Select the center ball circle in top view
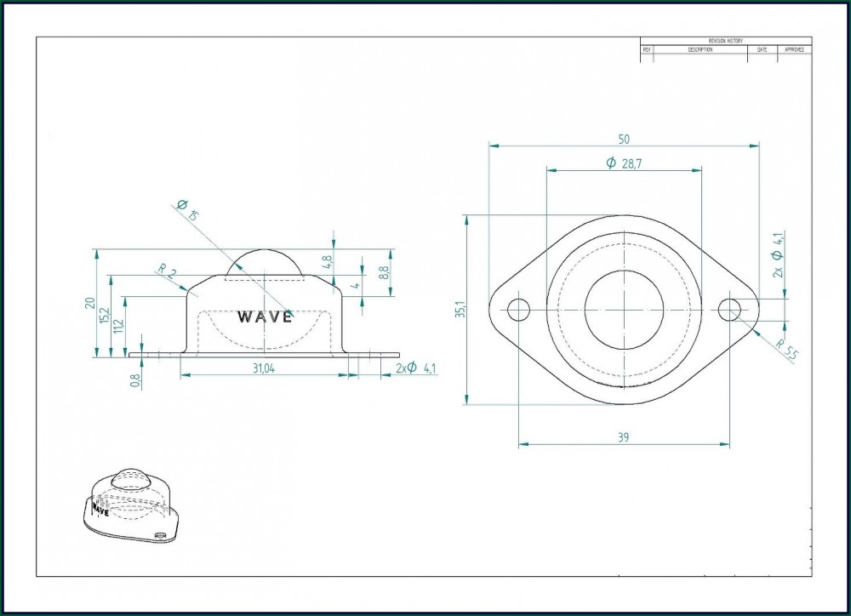This screenshot has height=616, width=851. click(624, 310)
